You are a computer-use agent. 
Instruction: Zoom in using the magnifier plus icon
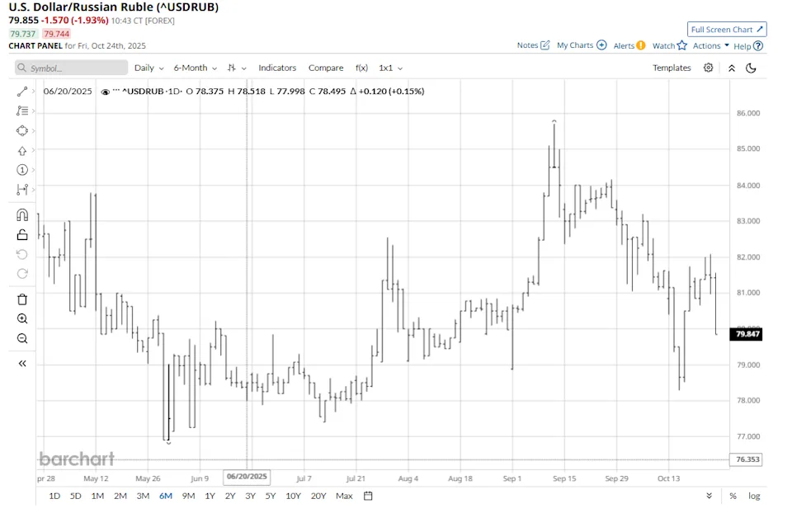click(x=22, y=318)
